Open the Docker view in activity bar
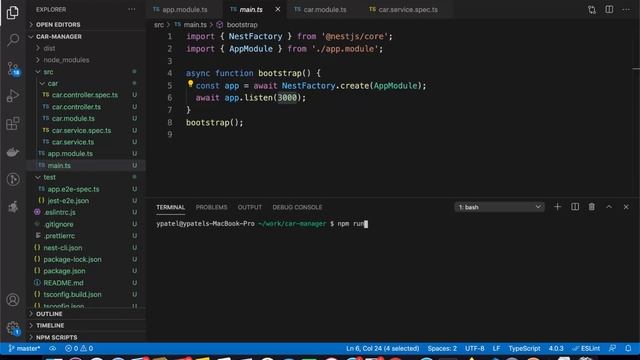The height and width of the screenshot is (360, 640). click(x=13, y=152)
